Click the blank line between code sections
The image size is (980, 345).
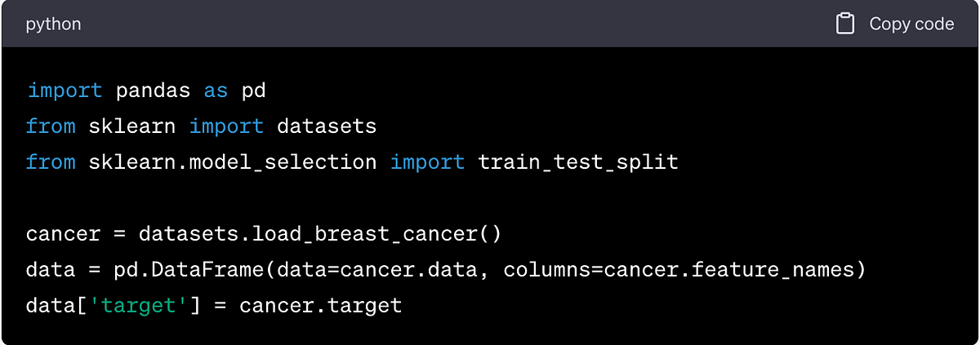pos(490,198)
